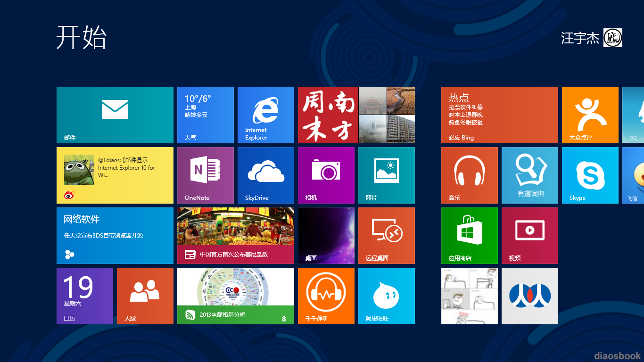Open the Calendar tile showing 19
Image resolution: width=644 pixels, height=362 pixels.
click(x=85, y=296)
